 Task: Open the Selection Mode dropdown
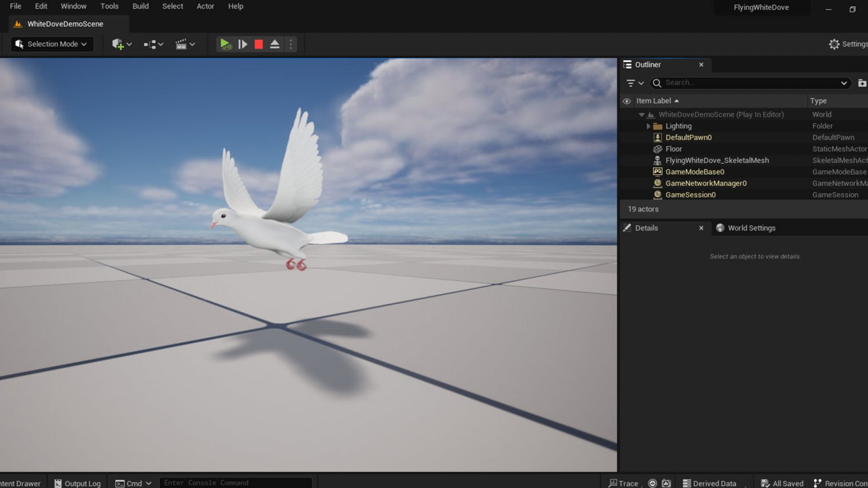pyautogui.click(x=52, y=44)
